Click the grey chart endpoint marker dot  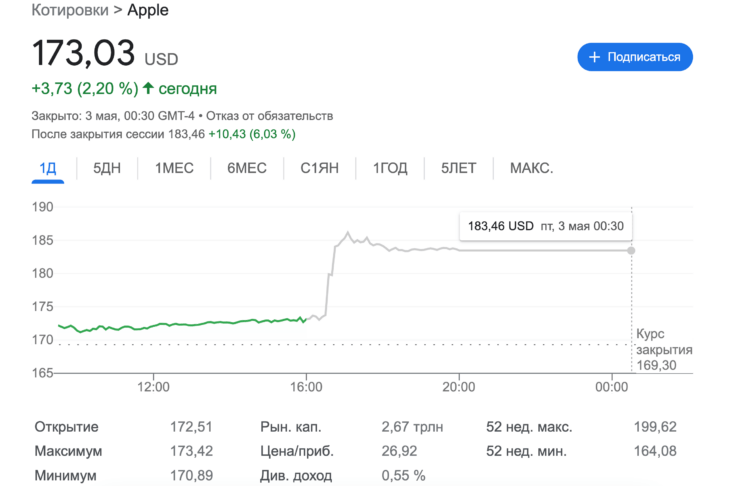point(631,251)
